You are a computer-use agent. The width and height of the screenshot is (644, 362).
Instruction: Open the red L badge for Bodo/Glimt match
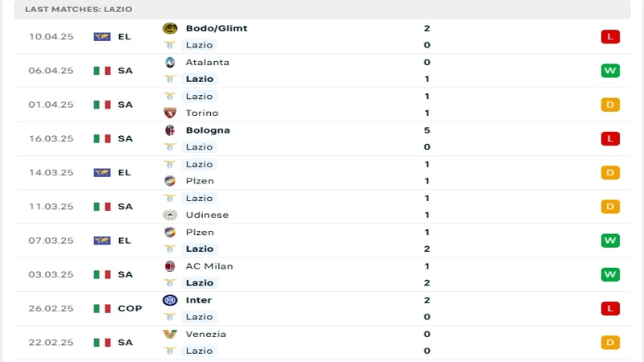(610, 36)
